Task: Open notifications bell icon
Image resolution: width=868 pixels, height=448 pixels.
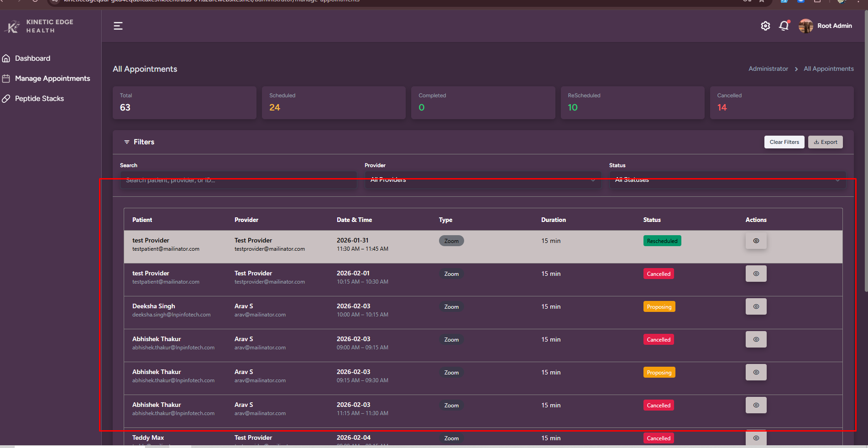Action: pos(784,26)
